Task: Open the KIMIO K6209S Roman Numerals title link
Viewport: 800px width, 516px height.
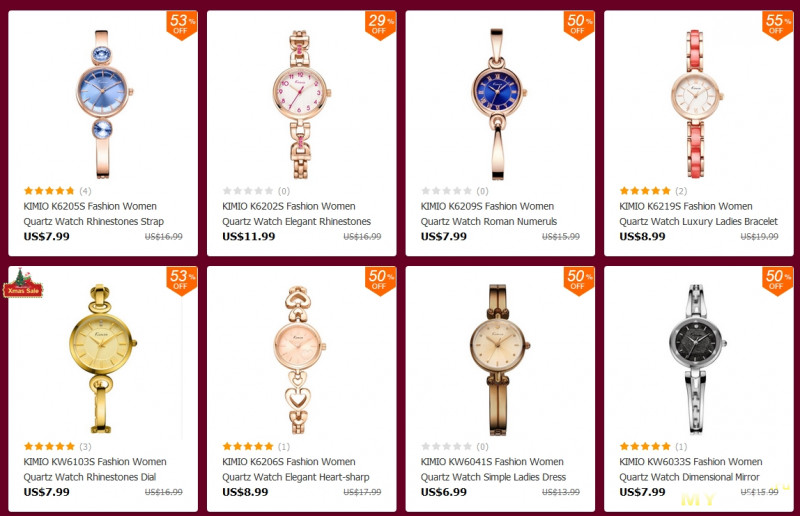Action: click(x=488, y=214)
